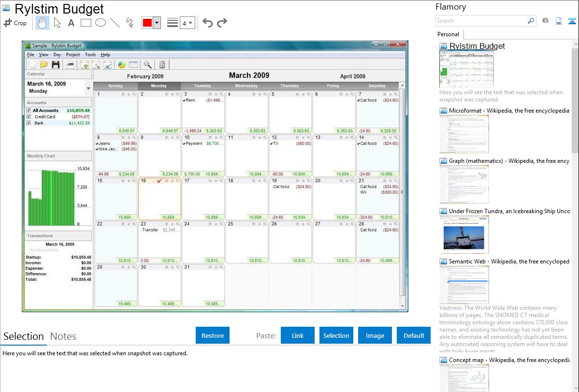Undo the last annotation
This screenshot has width=579, height=392.
207,23
